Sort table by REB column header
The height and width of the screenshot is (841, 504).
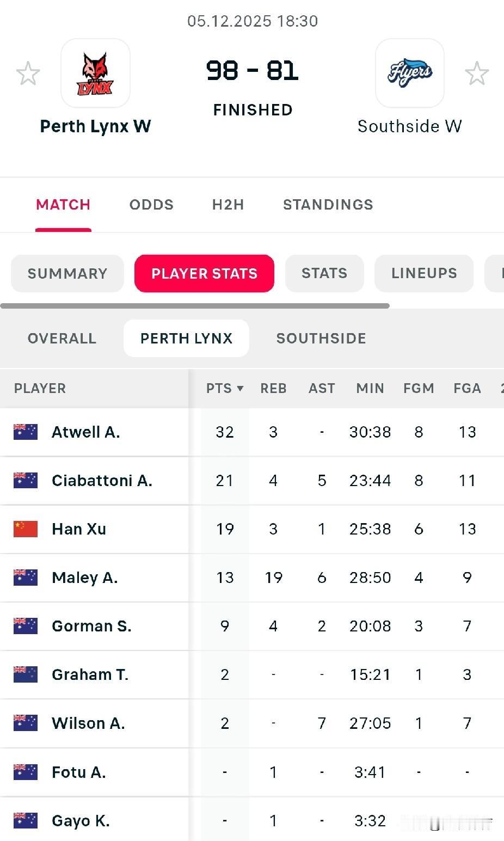(273, 388)
